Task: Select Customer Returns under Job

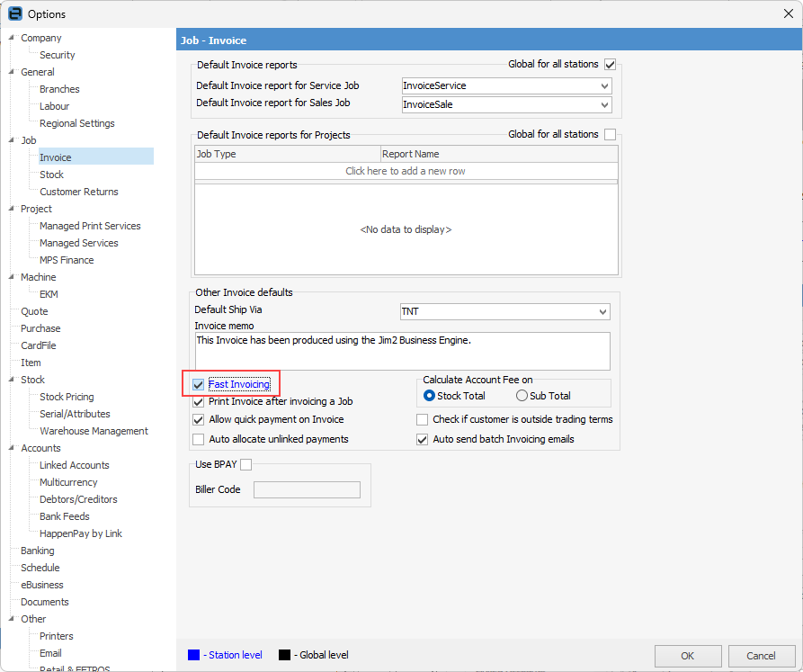Action: click(78, 192)
